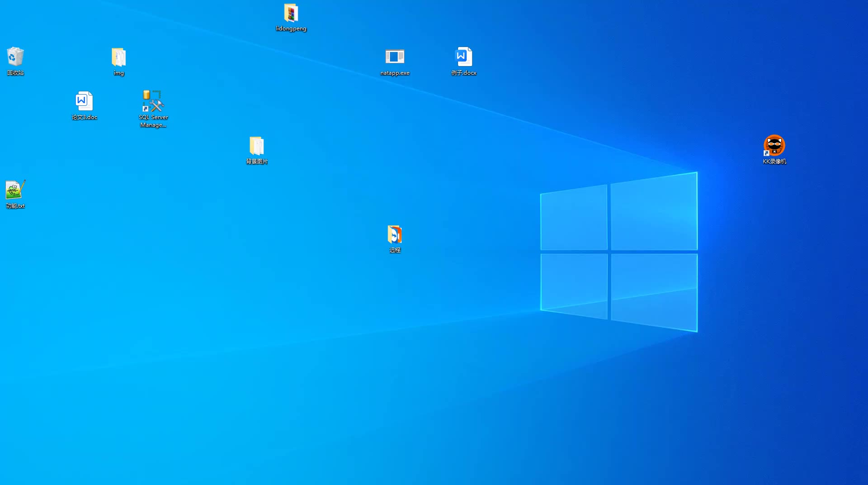Image resolution: width=868 pixels, height=485 pixels.
Task: Click the 'lidongpeng' file name label
Action: [x=291, y=29]
